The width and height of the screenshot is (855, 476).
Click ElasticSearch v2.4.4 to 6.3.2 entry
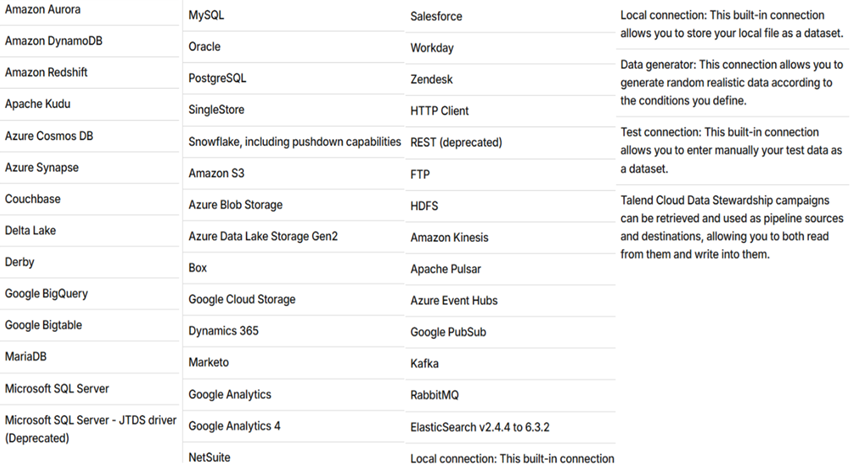click(x=479, y=427)
